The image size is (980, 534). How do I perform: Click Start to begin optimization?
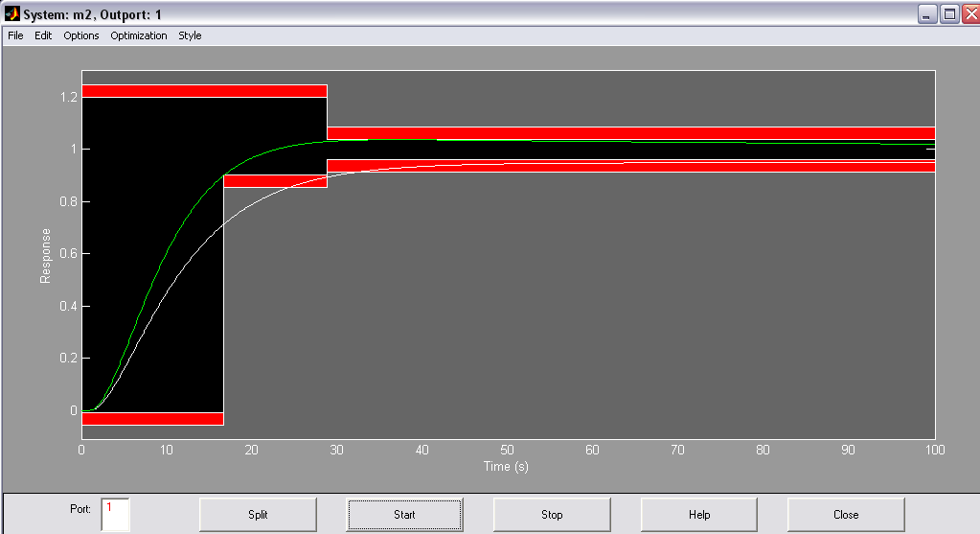point(404,515)
